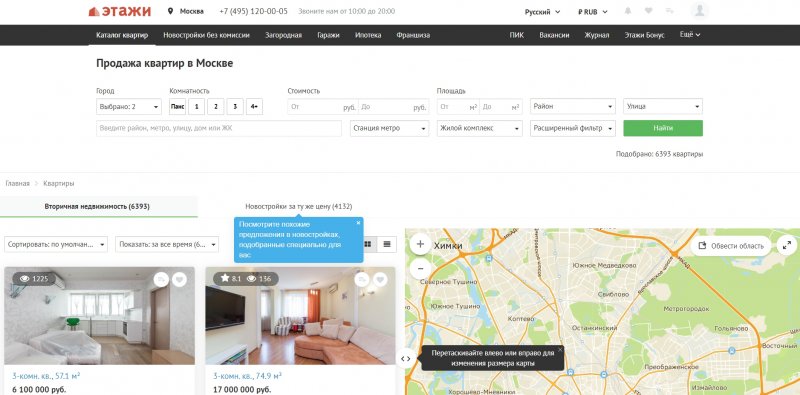Open the Сортировать sorting dropdown

(x=56, y=244)
